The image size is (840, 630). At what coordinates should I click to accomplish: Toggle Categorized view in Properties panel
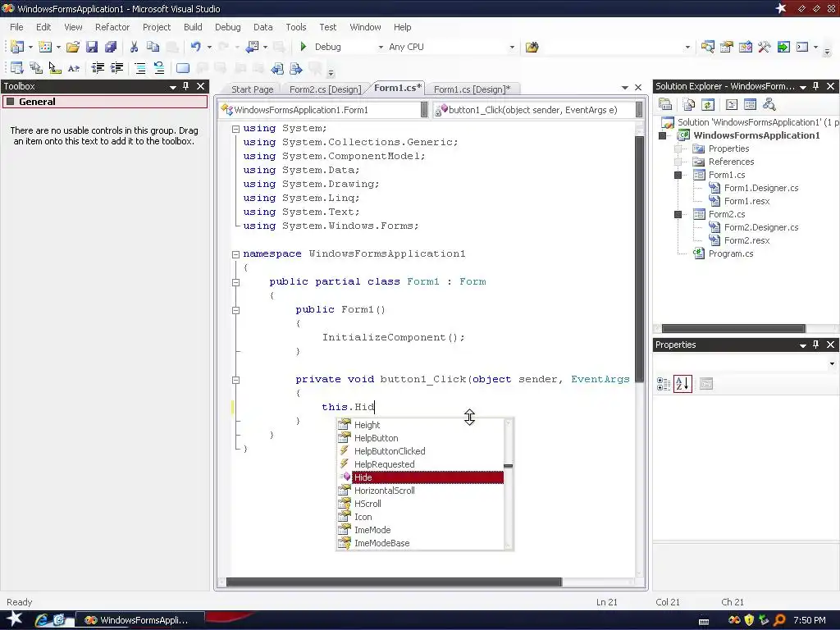664,384
